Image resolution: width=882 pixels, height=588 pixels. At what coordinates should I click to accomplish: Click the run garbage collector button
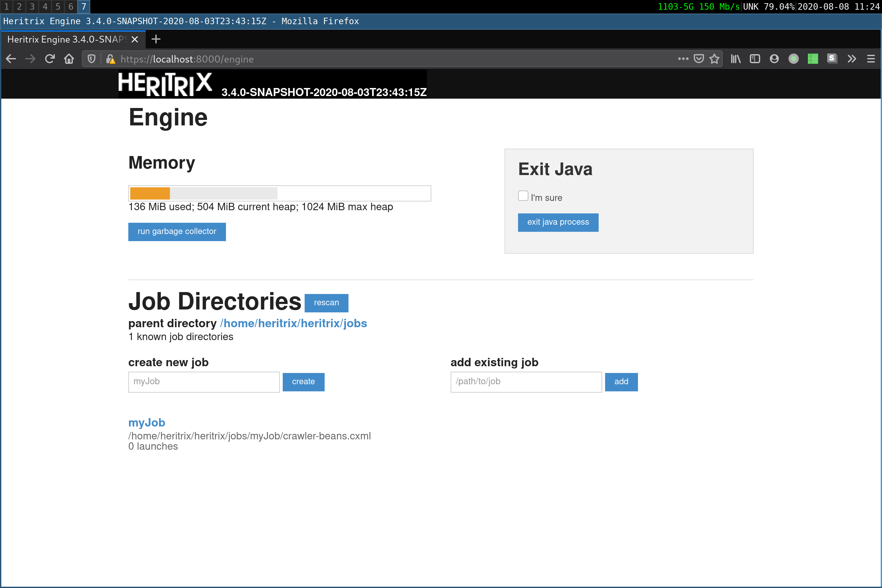click(x=177, y=231)
